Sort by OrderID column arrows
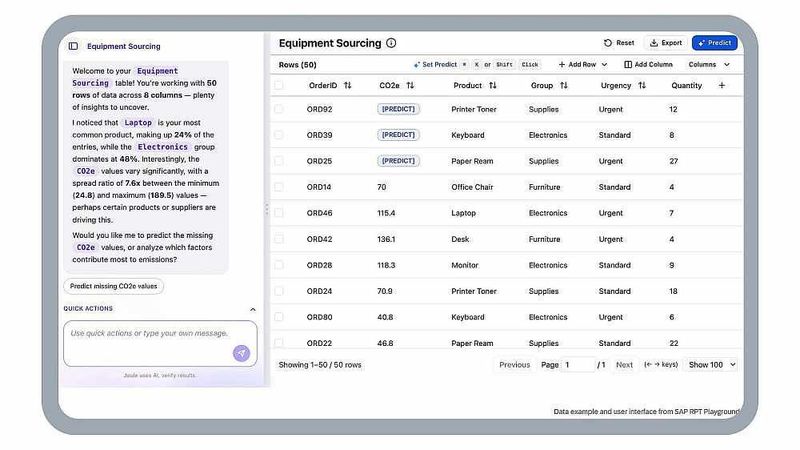Screen dimensions: 800x450 coord(347,86)
